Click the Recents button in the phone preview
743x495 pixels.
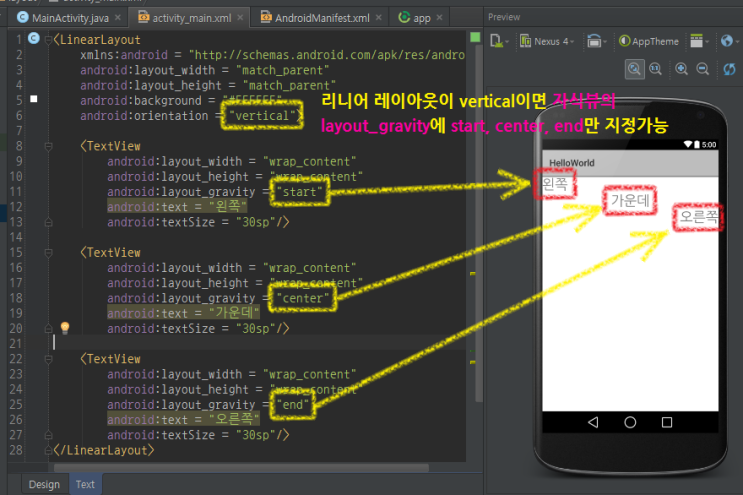click(667, 422)
